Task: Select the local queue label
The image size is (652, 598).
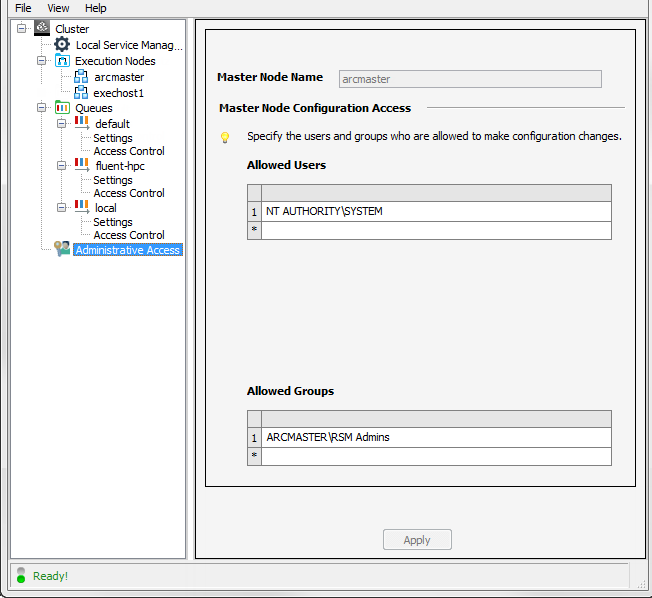Action: (106, 208)
